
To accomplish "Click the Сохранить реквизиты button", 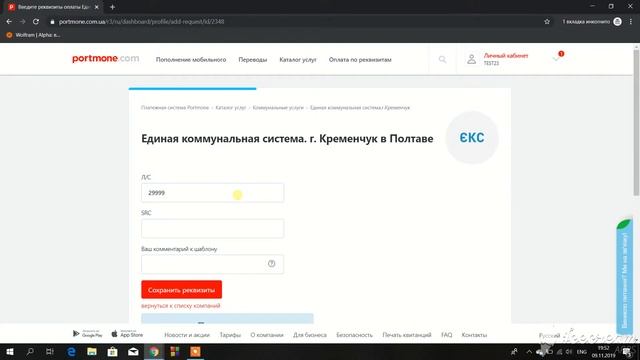I will click(182, 289).
